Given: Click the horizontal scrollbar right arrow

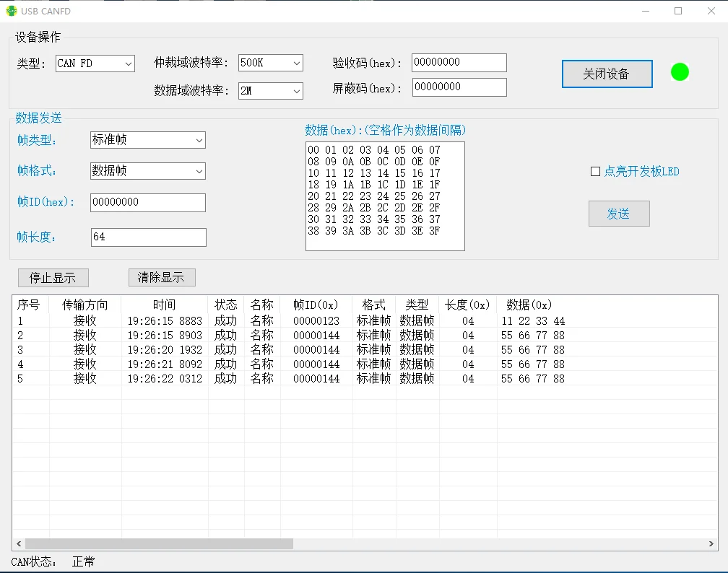Looking at the screenshot, I should click(x=711, y=543).
